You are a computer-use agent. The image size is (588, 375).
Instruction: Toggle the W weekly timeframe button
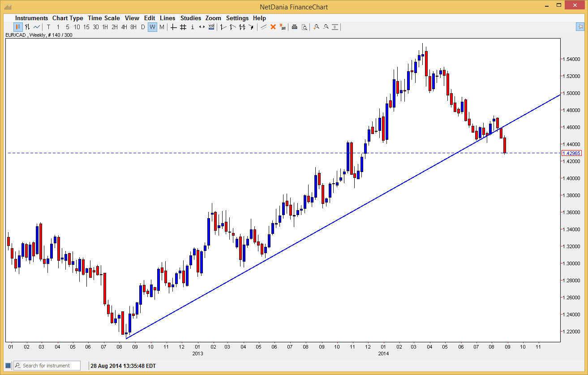pos(152,27)
